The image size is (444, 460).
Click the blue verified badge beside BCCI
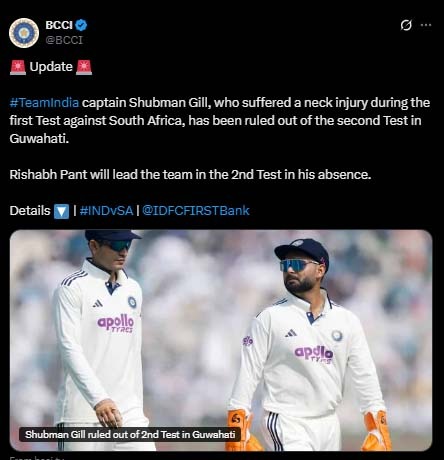81,25
